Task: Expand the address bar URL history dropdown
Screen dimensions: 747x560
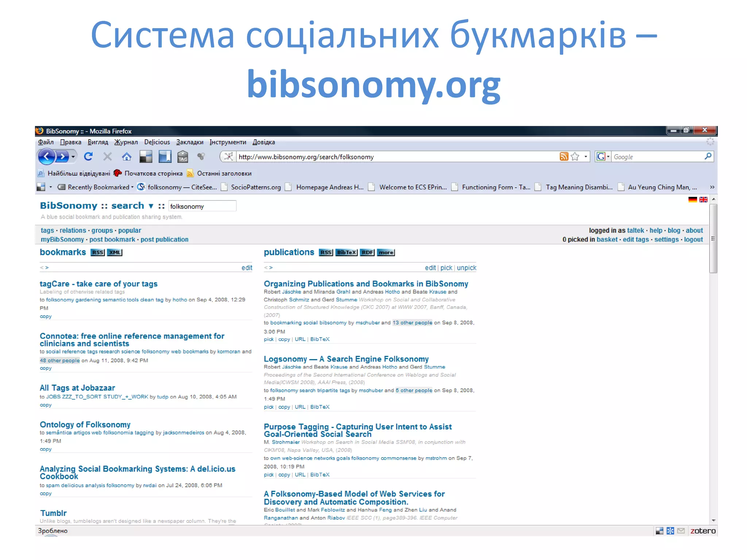Action: pos(586,157)
